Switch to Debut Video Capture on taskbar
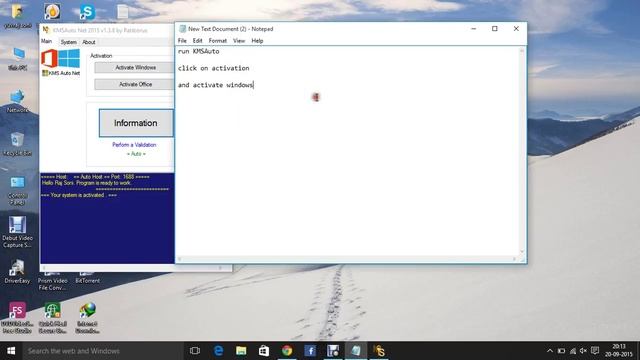 click(x=333, y=351)
